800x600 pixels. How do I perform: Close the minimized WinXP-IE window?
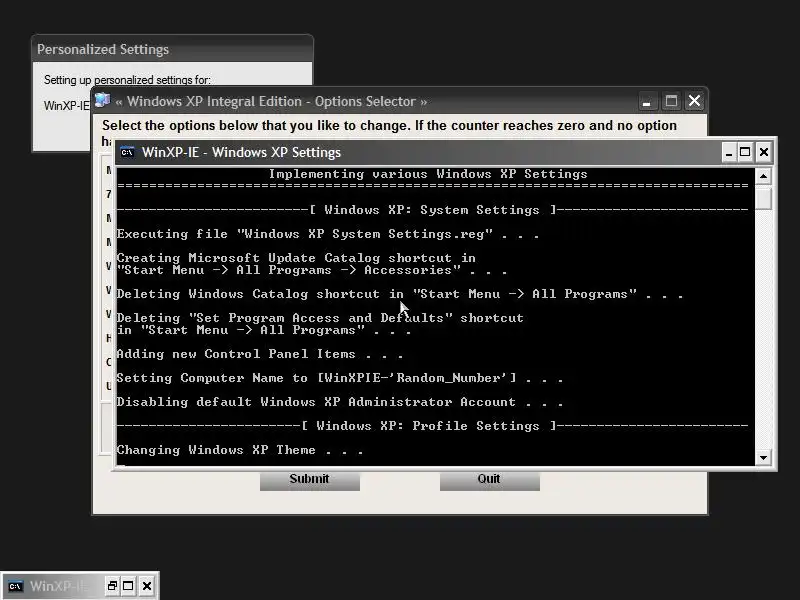(146, 586)
